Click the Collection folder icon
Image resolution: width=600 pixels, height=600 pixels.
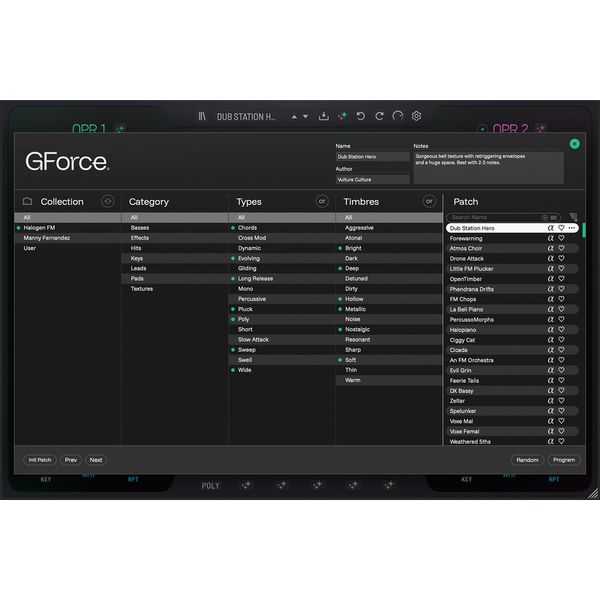pyautogui.click(x=28, y=201)
